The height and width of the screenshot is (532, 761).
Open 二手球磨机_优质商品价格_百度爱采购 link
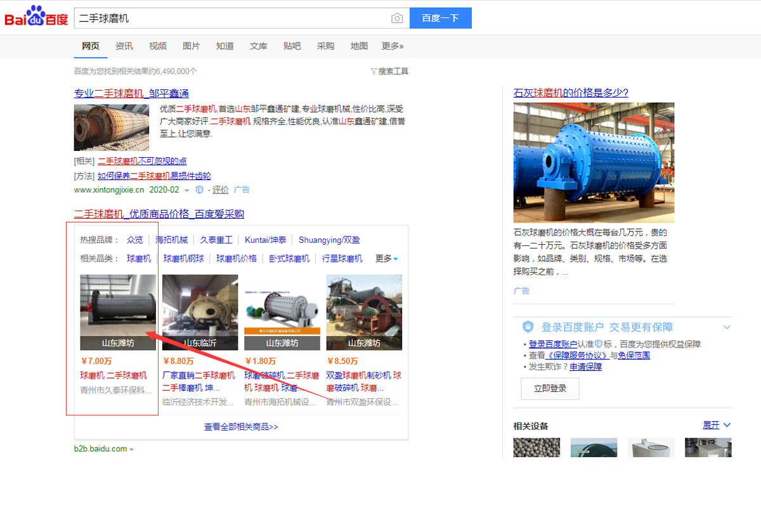159,214
